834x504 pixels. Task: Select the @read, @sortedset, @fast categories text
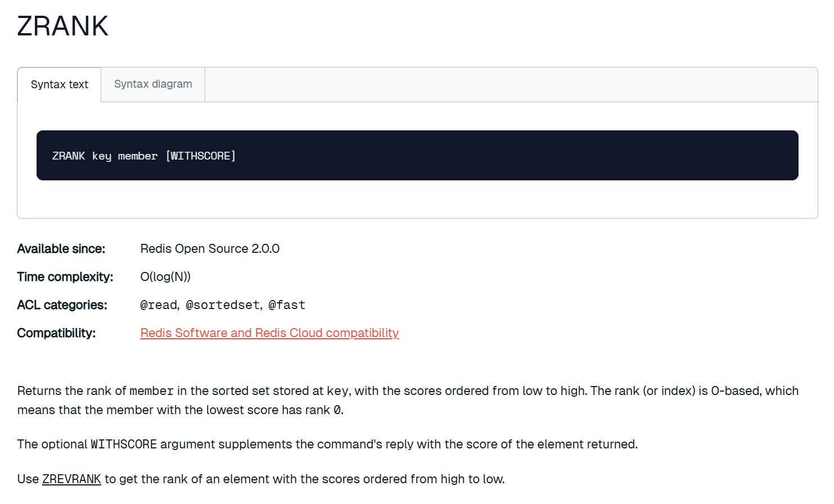pos(223,305)
